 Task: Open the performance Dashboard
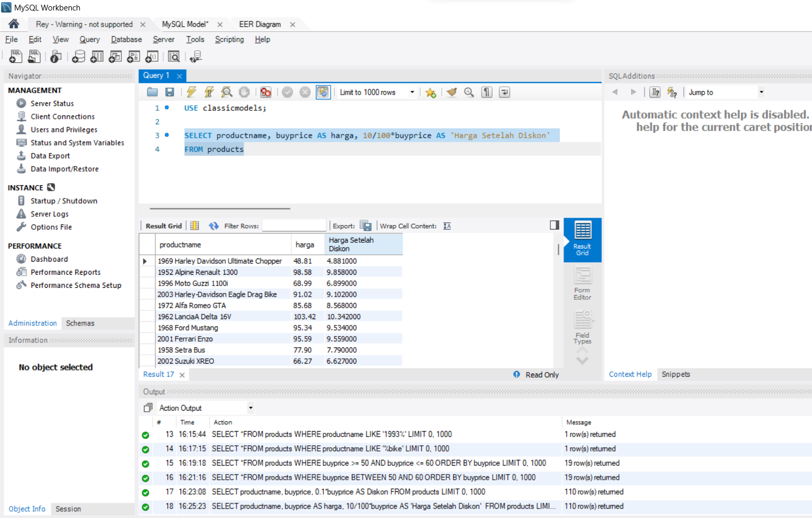(x=49, y=259)
